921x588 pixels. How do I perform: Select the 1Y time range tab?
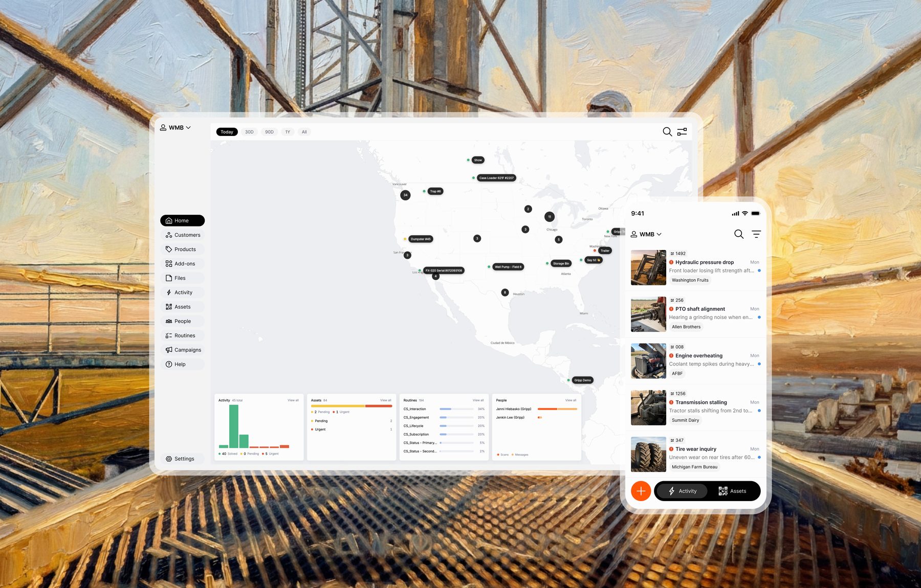288,132
